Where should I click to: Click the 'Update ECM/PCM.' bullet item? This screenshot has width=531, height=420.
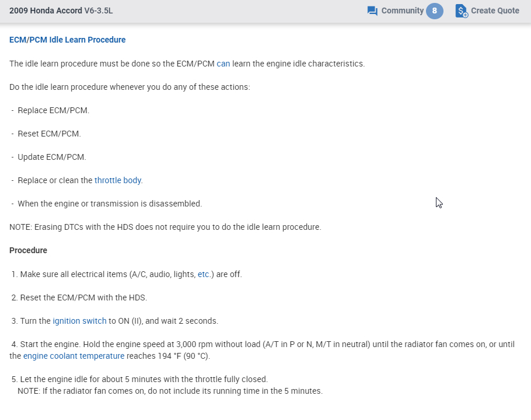point(51,157)
